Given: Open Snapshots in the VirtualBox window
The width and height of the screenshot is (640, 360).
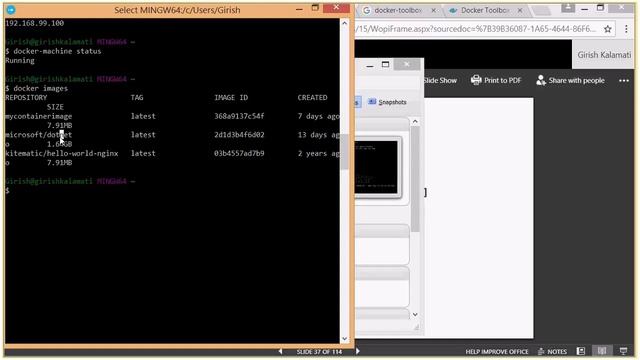Looking at the screenshot, I should click(387, 102).
